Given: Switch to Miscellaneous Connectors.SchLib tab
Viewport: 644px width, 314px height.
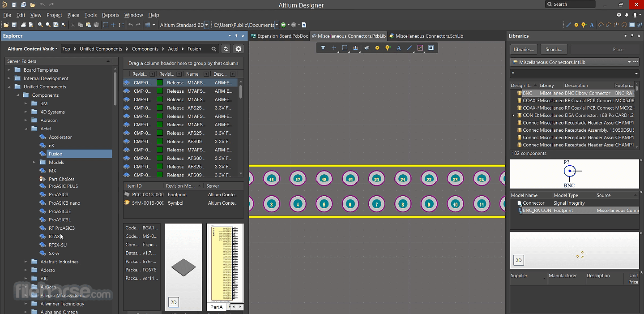Looking at the screenshot, I should click(x=426, y=36).
